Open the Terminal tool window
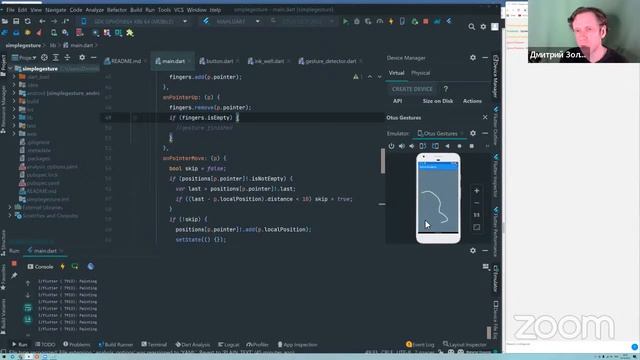Screen dimensions: 640x360 pos(154,344)
